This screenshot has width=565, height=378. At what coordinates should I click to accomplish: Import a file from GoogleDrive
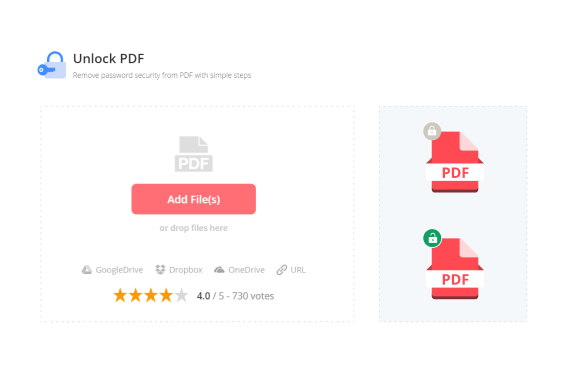[112, 270]
